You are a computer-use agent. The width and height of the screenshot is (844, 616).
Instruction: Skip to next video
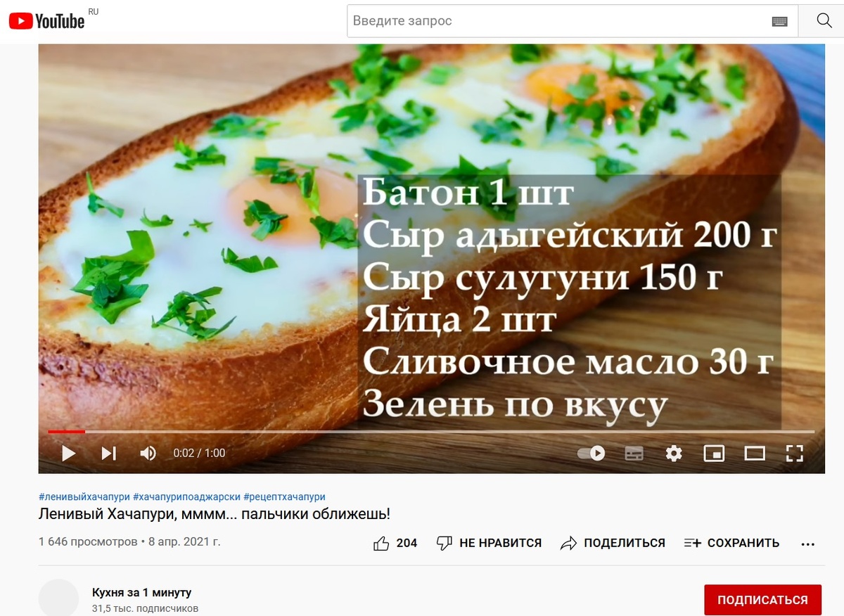pyautogui.click(x=109, y=453)
